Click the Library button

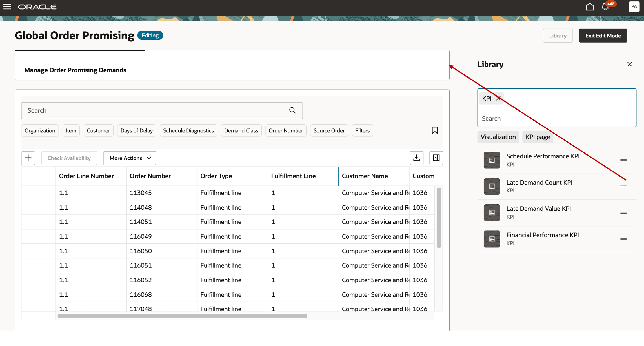558,36
